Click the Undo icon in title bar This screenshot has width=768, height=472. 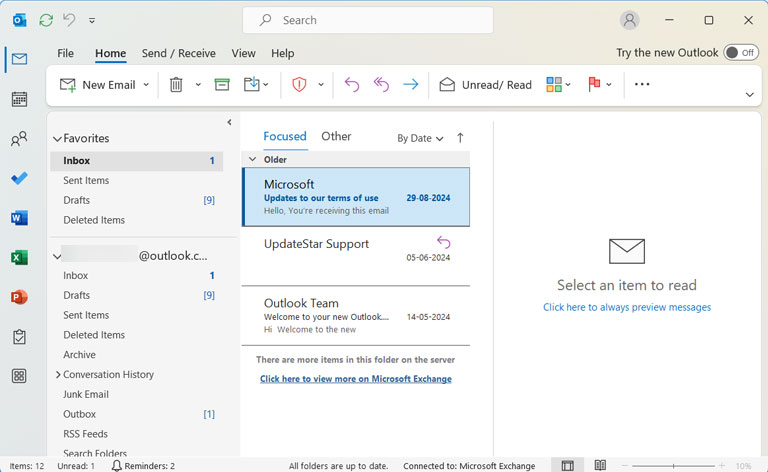point(69,20)
